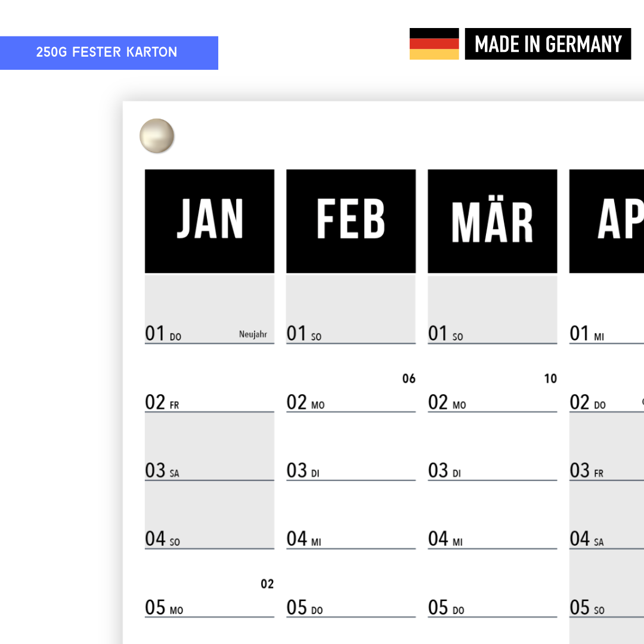This screenshot has height=644, width=644.
Task: Click week number 06 in February
Action: tap(408, 378)
